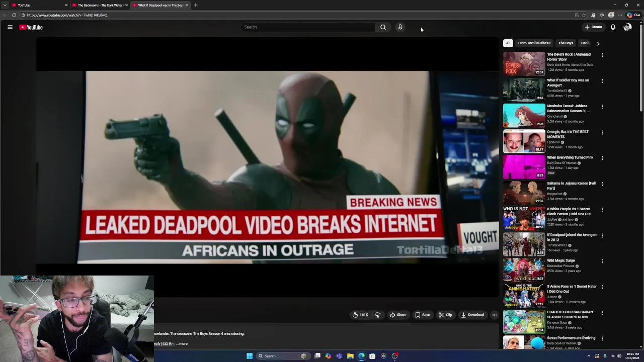The image size is (644, 362).
Task: Open 6 White People vs 1 thumbnail
Action: [524, 218]
